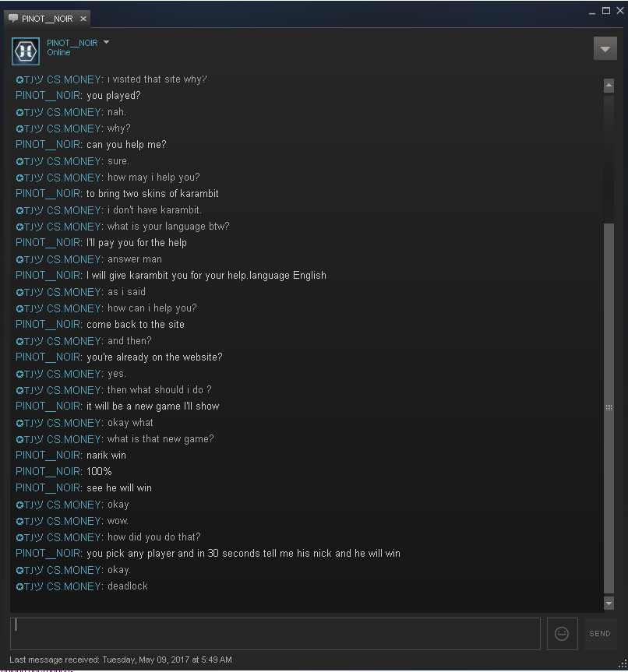The height and width of the screenshot is (672, 628).
Task: Maximize the chat window
Action: coord(606,11)
